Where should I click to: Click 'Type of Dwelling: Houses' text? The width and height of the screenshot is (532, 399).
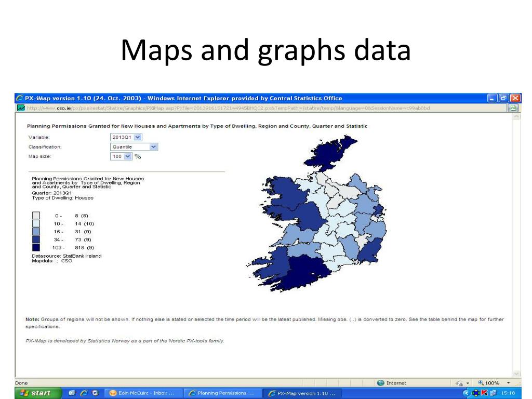coord(62,198)
